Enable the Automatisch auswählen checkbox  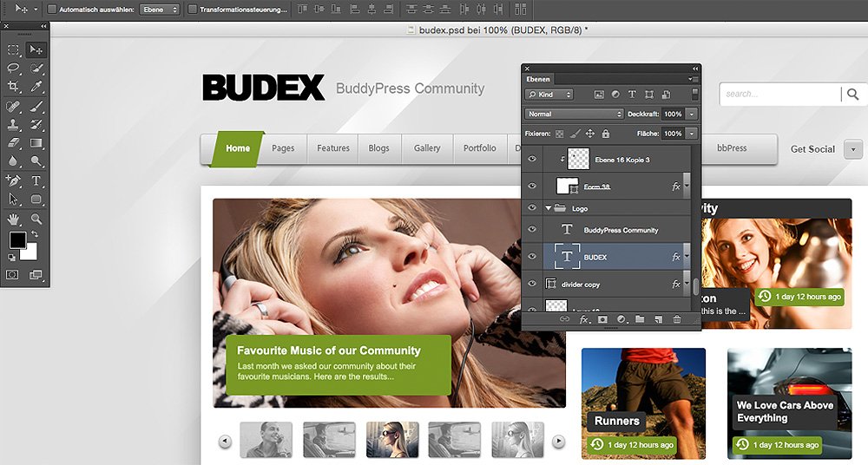point(52,10)
